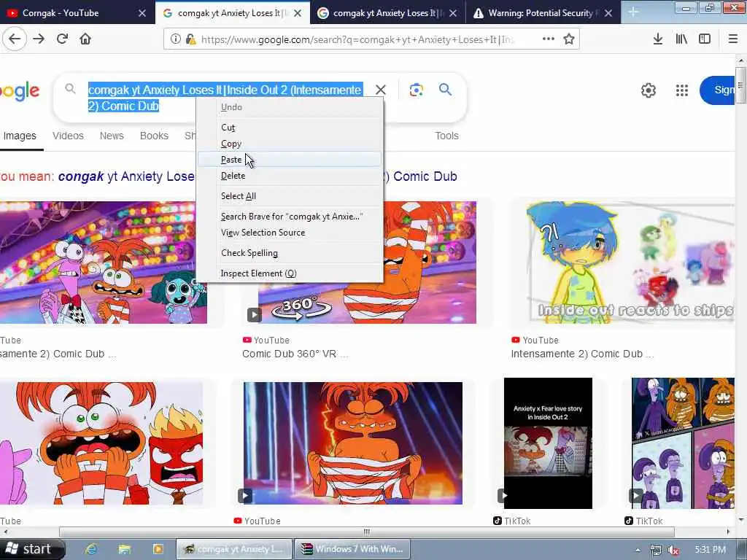This screenshot has height=560, width=747.
Task: Switch to the third comgak yt Anxiety tab
Action: [x=388, y=13]
